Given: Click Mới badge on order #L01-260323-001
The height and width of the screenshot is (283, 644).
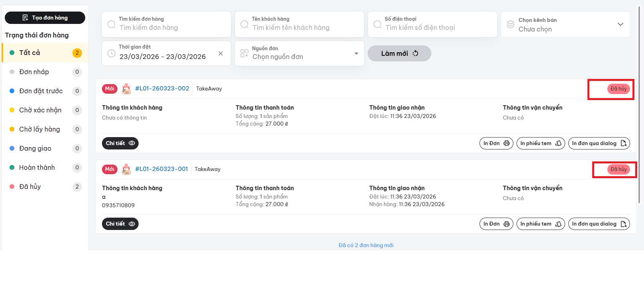Looking at the screenshot, I should pos(110,169).
